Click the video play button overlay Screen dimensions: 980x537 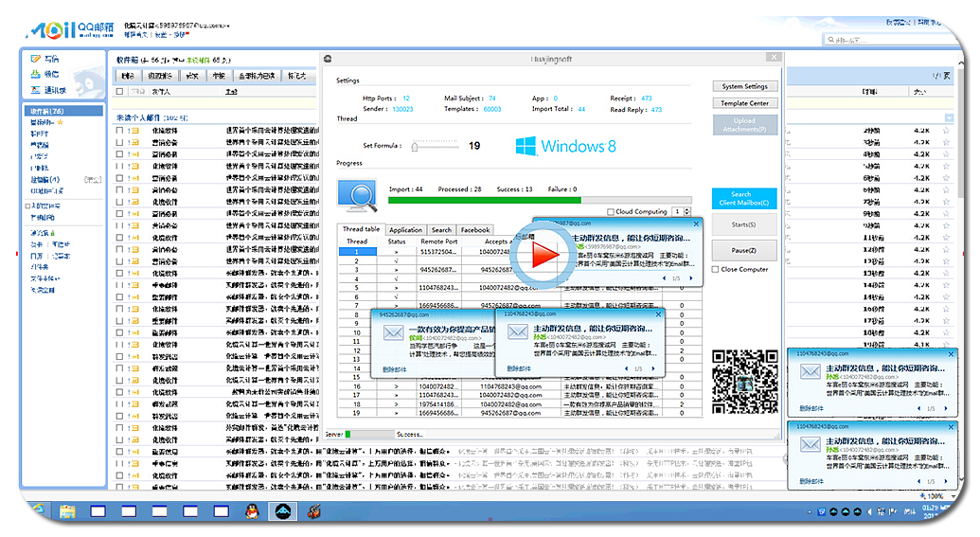point(543,255)
